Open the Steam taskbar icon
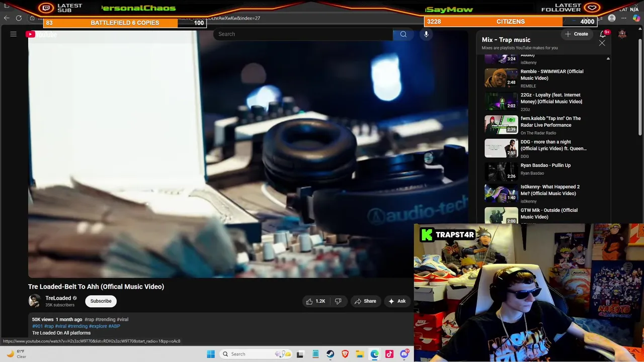 pyautogui.click(x=330, y=354)
